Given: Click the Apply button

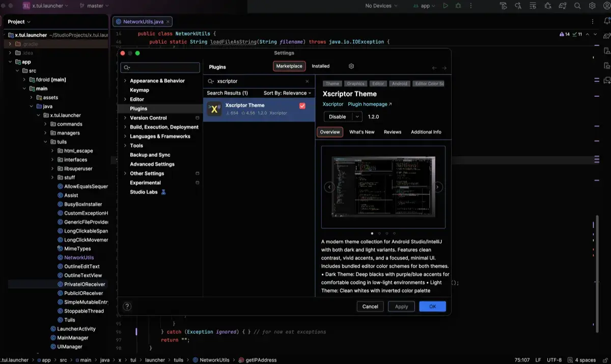Looking at the screenshot, I should [x=402, y=306].
